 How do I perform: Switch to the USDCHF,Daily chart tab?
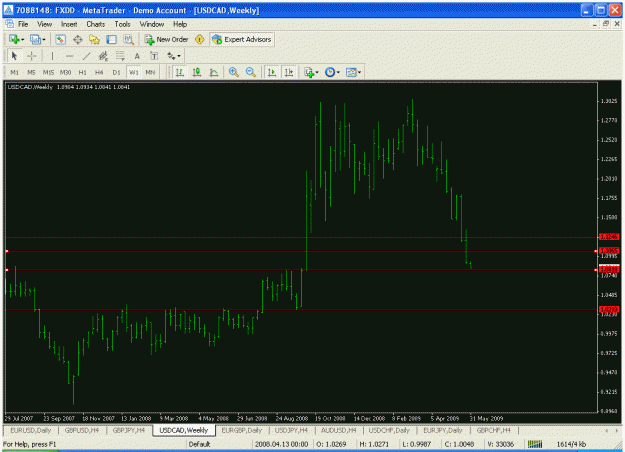tap(389, 430)
